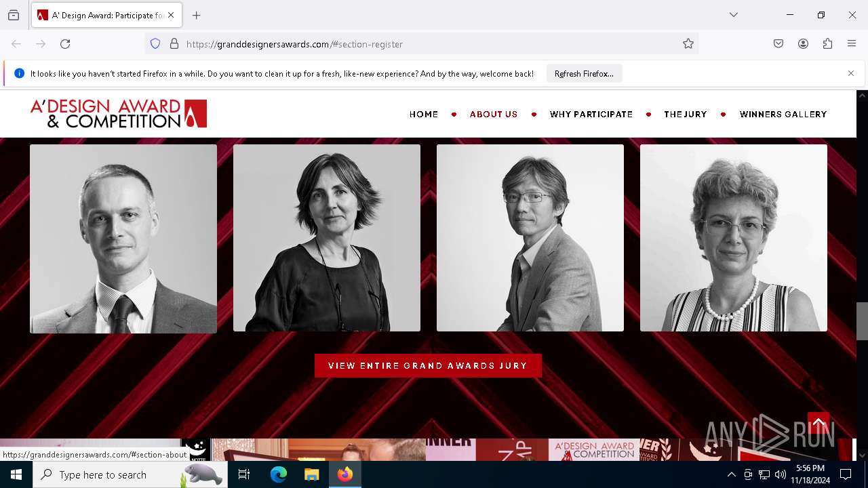
Task: Go to HOME menu item
Action: click(424, 115)
